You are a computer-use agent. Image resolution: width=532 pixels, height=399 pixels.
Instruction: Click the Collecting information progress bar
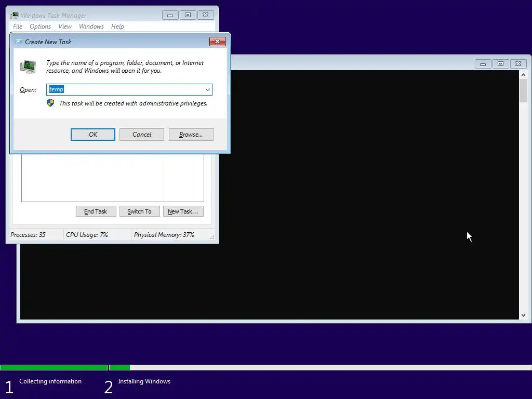click(x=54, y=367)
